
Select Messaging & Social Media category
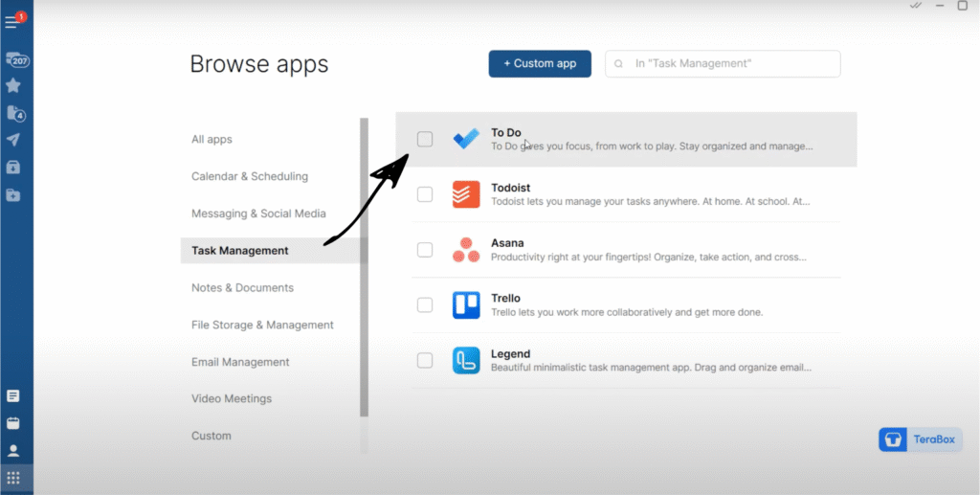258,214
